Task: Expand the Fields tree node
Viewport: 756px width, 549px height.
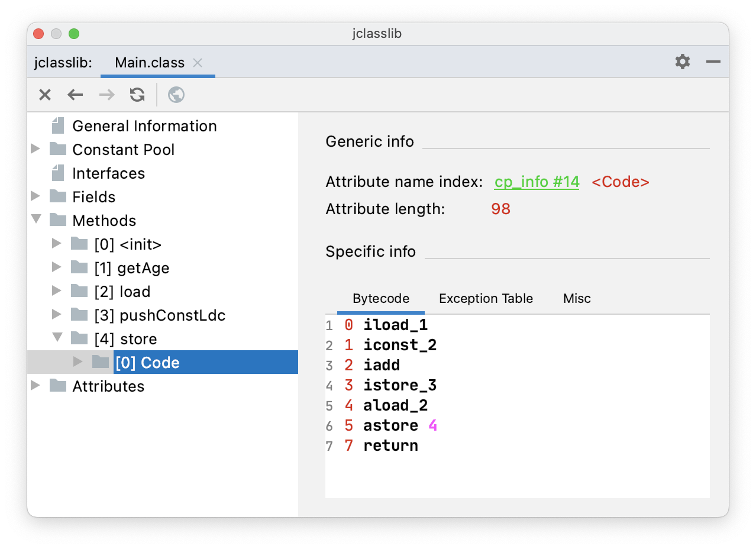Action: [36, 196]
